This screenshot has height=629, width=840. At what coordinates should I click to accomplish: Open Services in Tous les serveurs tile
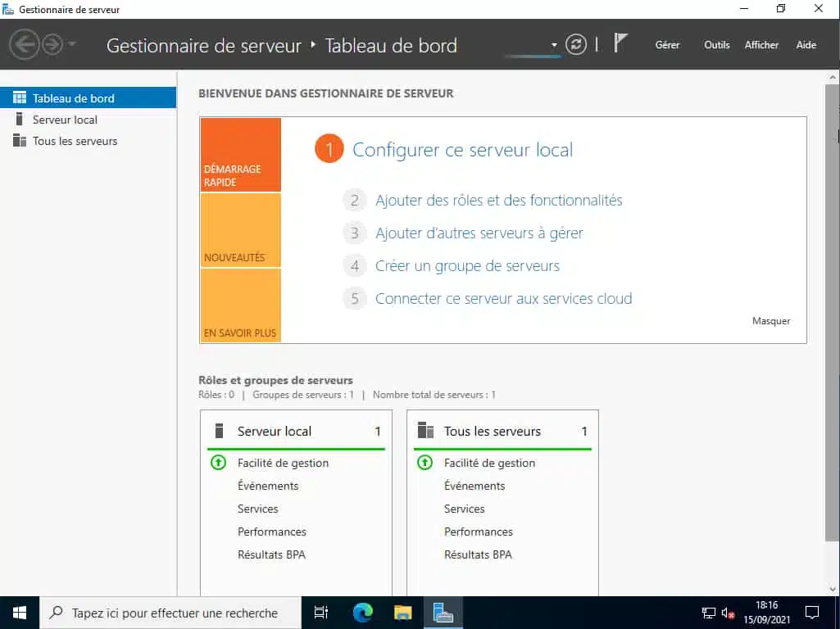(464, 509)
